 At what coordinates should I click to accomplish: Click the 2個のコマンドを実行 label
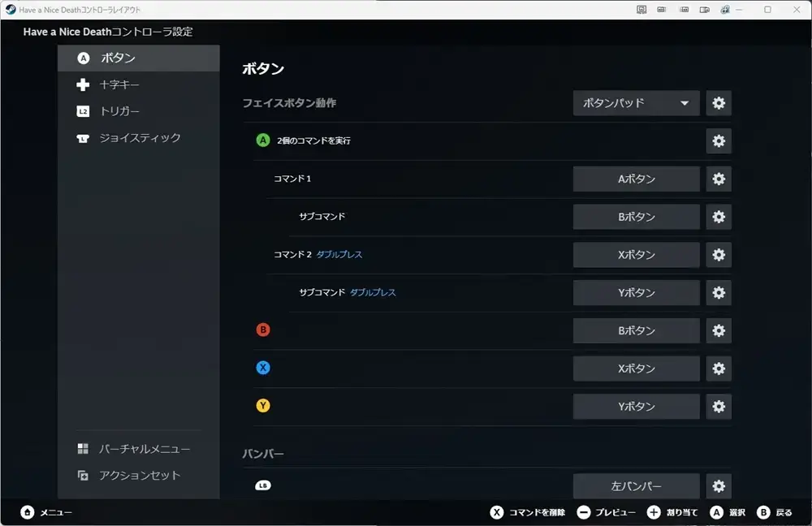coord(313,140)
